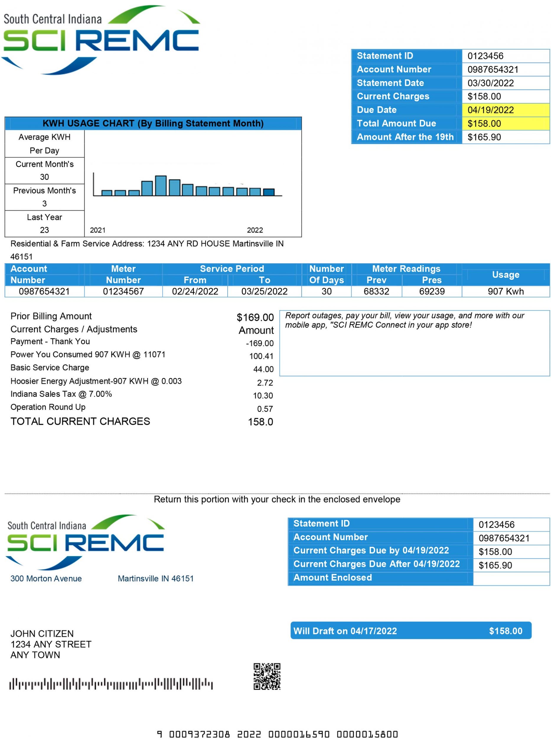The height and width of the screenshot is (756, 551).
Task: Click the Will Draft on 04/17/2022 banner
Action: pyautogui.click(x=410, y=630)
